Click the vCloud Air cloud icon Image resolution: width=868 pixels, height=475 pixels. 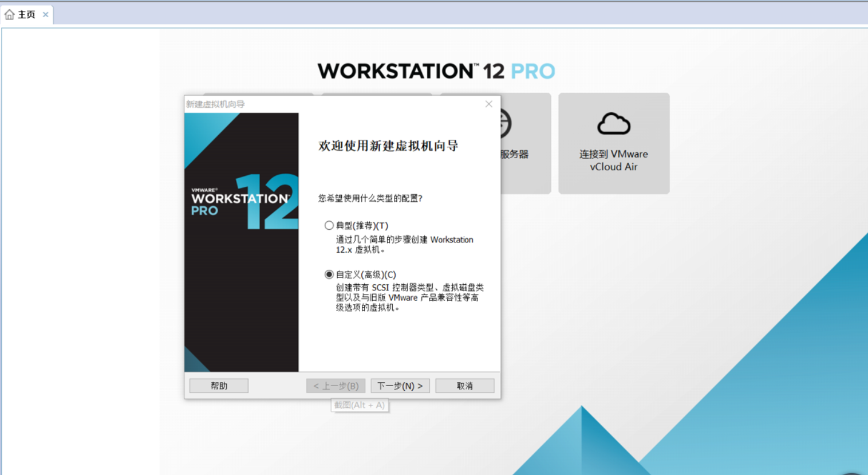coord(614,123)
